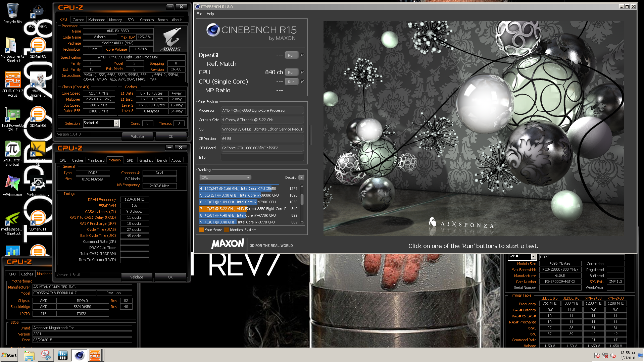Click Validate in top CPU-Z window
The height and width of the screenshot is (362, 644).
pyautogui.click(x=137, y=137)
